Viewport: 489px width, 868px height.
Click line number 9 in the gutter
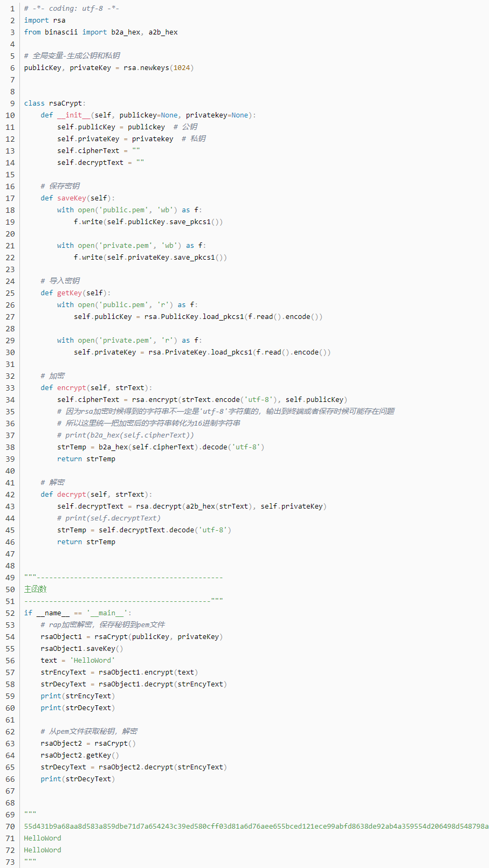(12, 103)
